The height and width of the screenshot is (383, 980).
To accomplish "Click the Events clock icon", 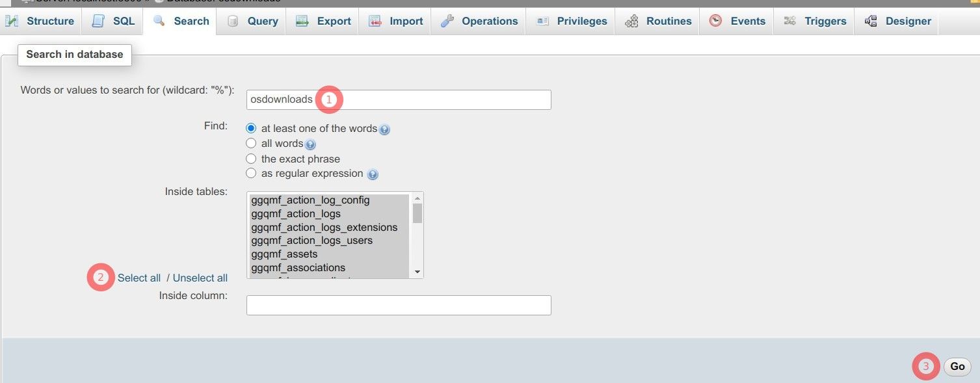I will 715,21.
